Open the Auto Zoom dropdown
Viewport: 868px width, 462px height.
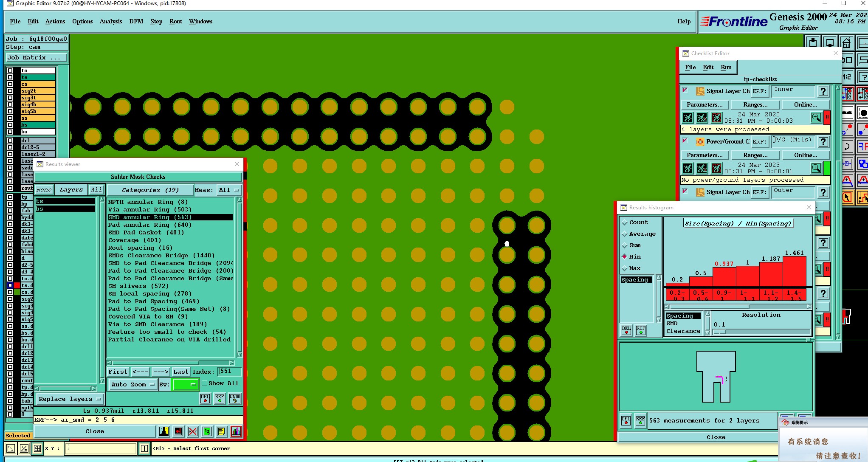click(133, 384)
